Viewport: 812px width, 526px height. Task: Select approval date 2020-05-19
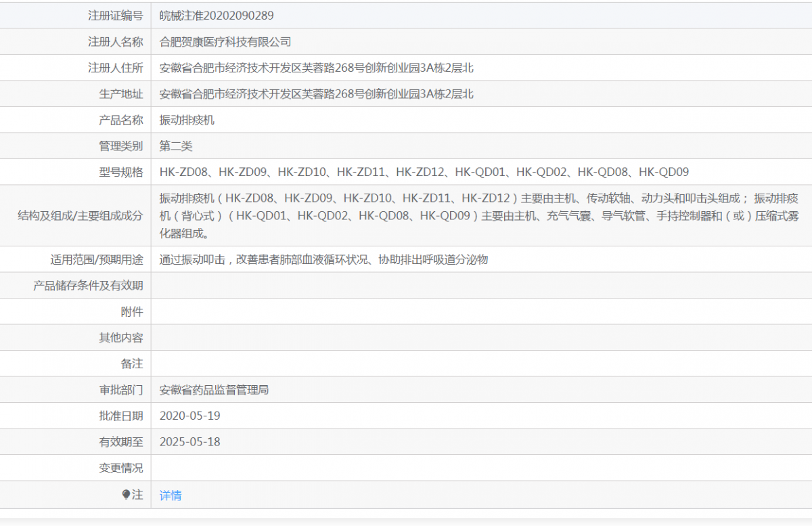189,416
